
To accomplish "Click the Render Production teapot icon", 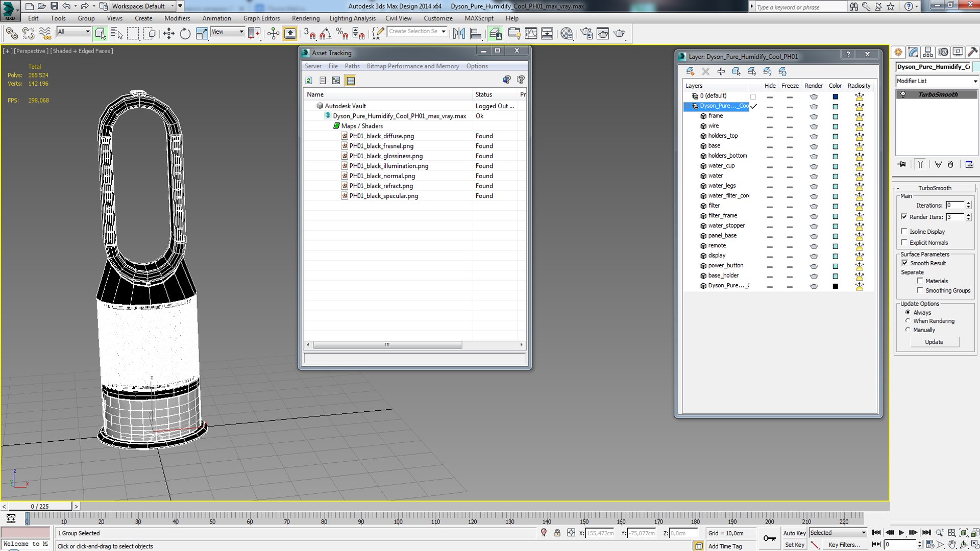I will coord(619,34).
